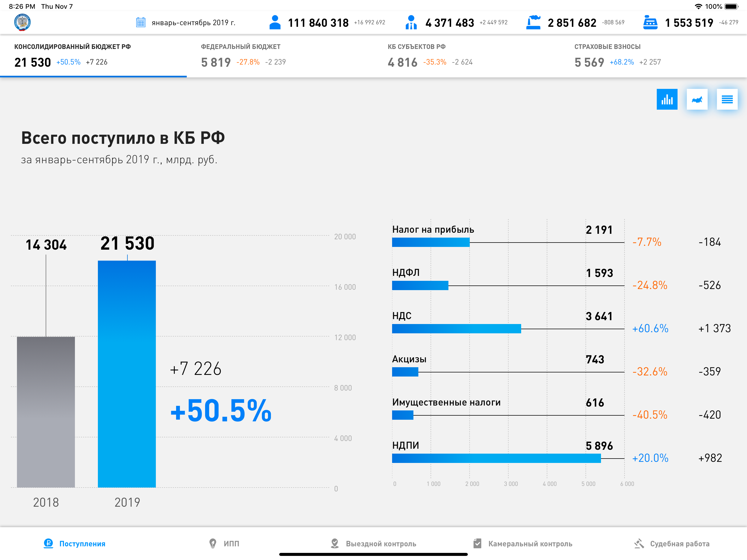Tap the cash register icon
This screenshot has width=747, height=560.
(650, 22)
